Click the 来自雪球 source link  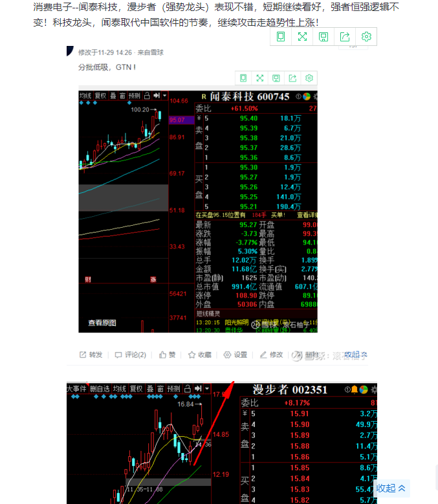(x=151, y=52)
